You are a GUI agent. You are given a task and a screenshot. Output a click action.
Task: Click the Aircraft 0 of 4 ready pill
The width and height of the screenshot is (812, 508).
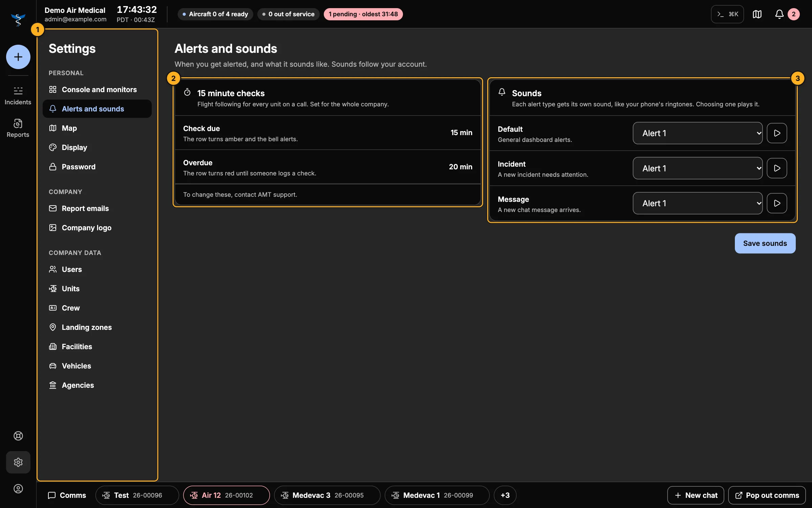tap(215, 14)
